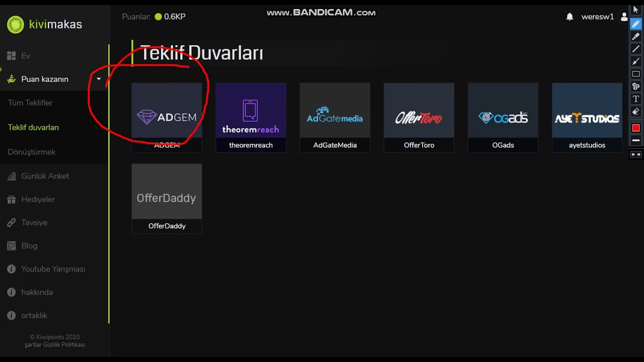This screenshot has height=362, width=644.
Task: Select the Bandicam text tool
Action: click(636, 99)
